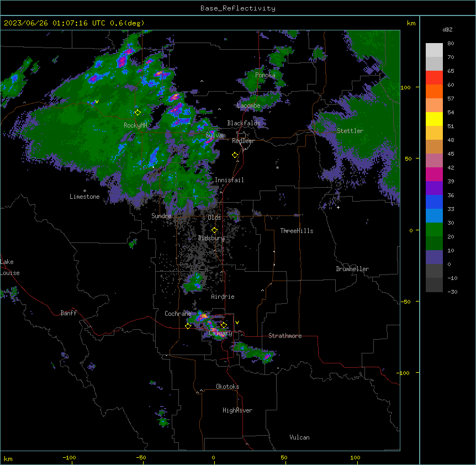Click the yellow V marker northwest of RockyMH
The width and height of the screenshot is (476, 465).
97,102
